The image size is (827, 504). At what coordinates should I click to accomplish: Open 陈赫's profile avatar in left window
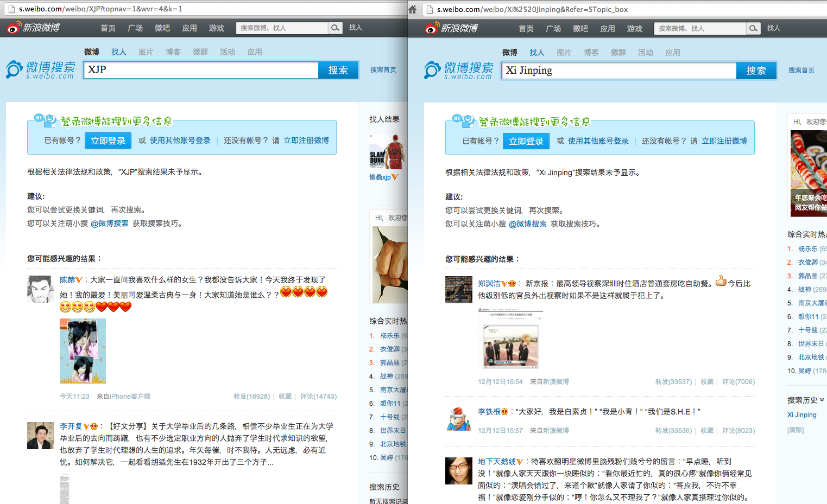(41, 289)
